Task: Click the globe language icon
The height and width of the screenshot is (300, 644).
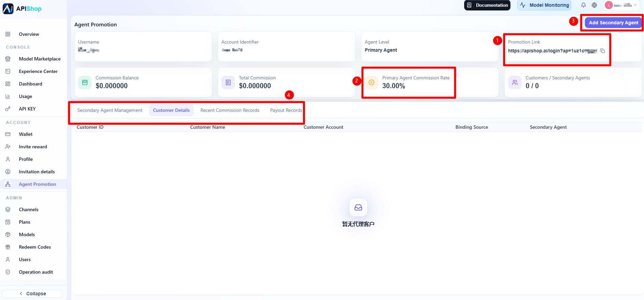Action: coord(594,5)
